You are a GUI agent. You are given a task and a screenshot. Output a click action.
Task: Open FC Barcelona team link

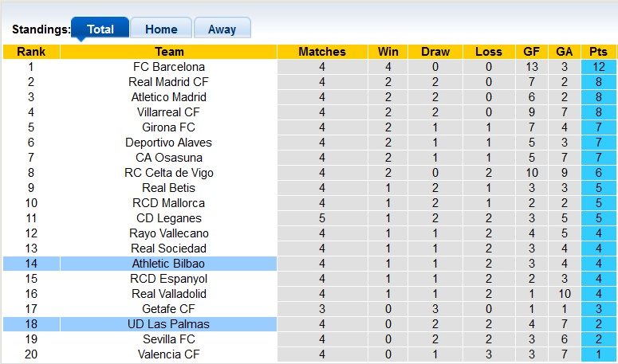coord(169,67)
